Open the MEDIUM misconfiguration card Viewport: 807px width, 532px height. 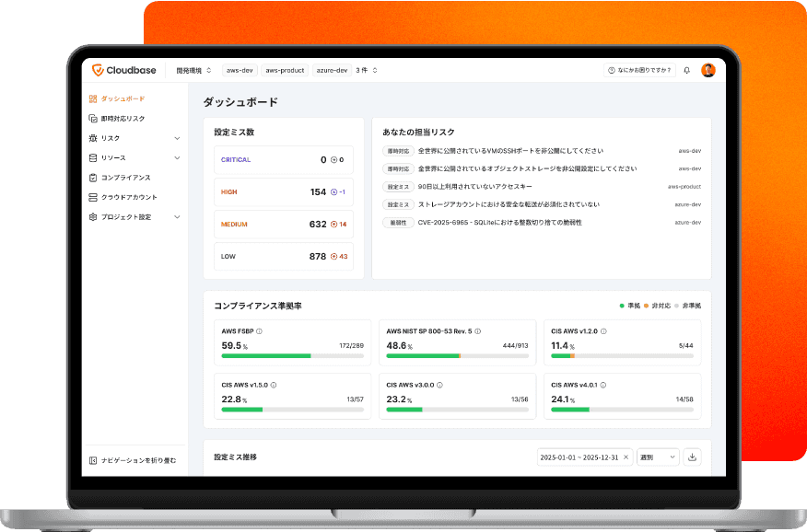tap(284, 224)
